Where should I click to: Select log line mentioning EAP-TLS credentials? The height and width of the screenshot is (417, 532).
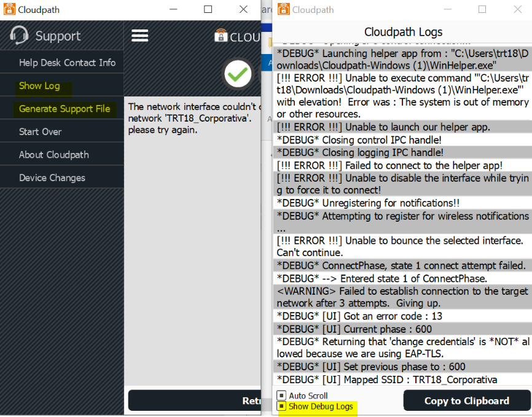[x=402, y=348]
